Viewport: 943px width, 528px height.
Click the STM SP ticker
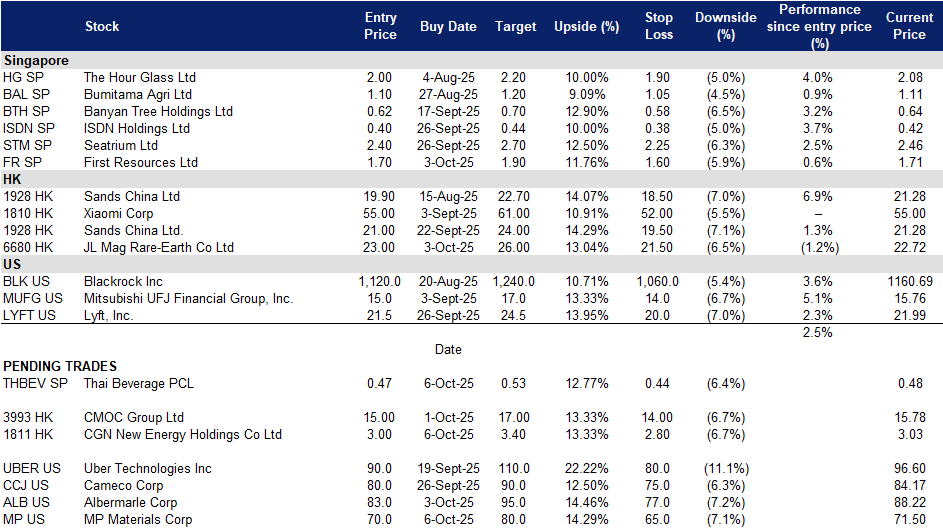[x=28, y=146]
